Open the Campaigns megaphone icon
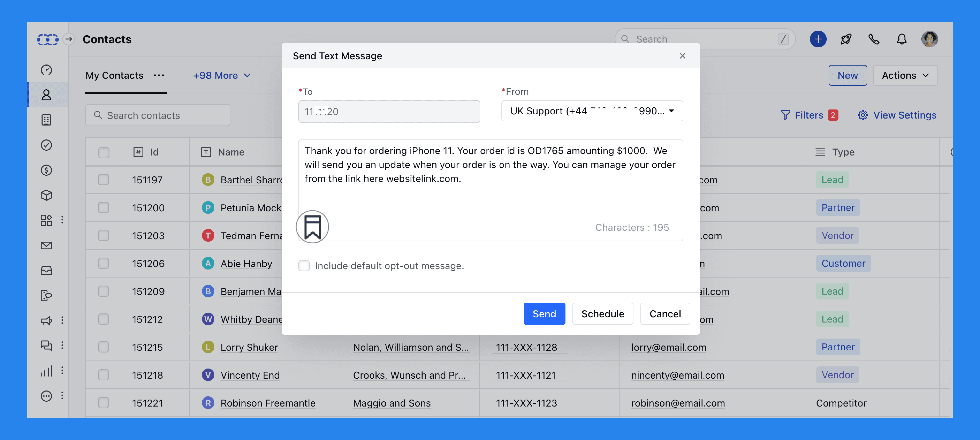The width and height of the screenshot is (980, 440). coord(46,320)
